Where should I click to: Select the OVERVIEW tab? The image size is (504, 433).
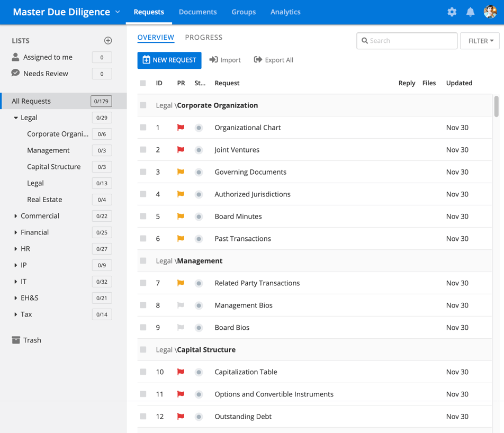pyautogui.click(x=156, y=37)
